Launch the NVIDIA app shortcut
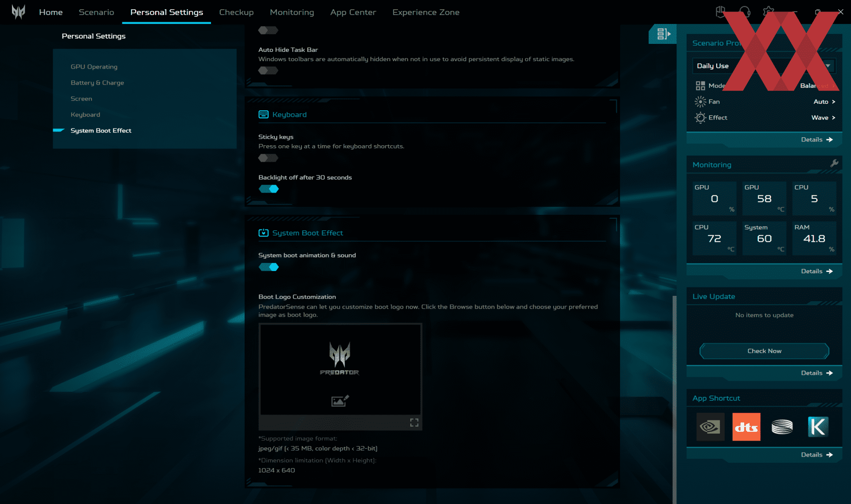The height and width of the screenshot is (504, 851). click(x=710, y=427)
